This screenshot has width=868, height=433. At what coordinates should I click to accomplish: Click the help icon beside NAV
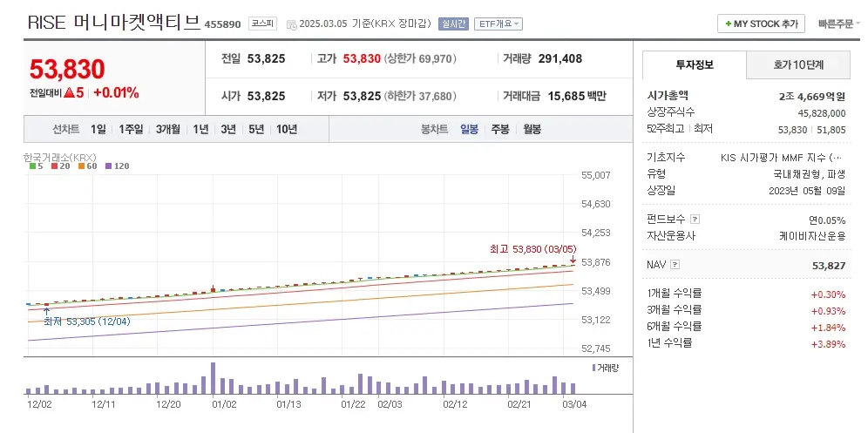click(x=675, y=264)
